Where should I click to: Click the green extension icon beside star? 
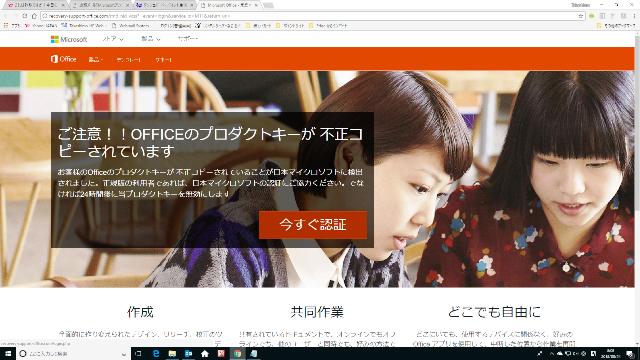[x=591, y=16]
